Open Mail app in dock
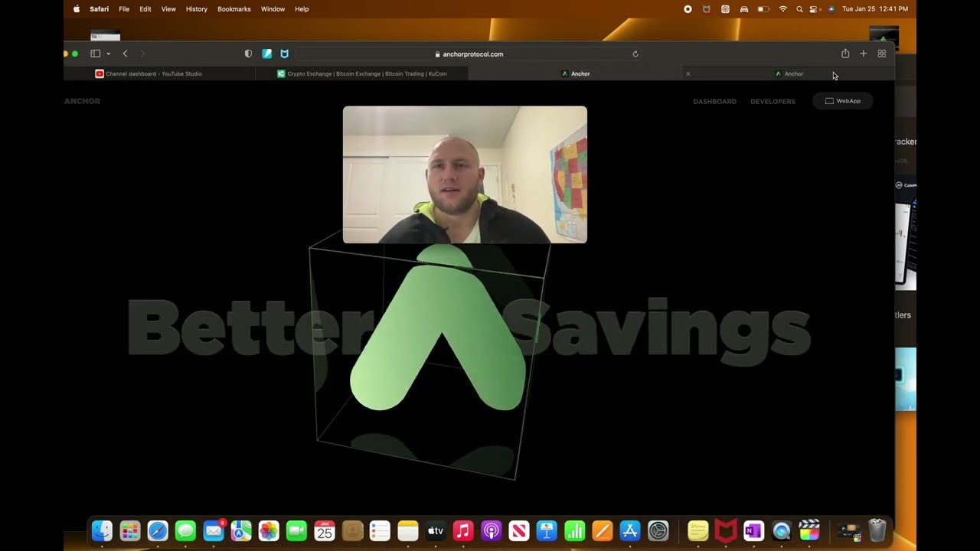 click(x=214, y=531)
